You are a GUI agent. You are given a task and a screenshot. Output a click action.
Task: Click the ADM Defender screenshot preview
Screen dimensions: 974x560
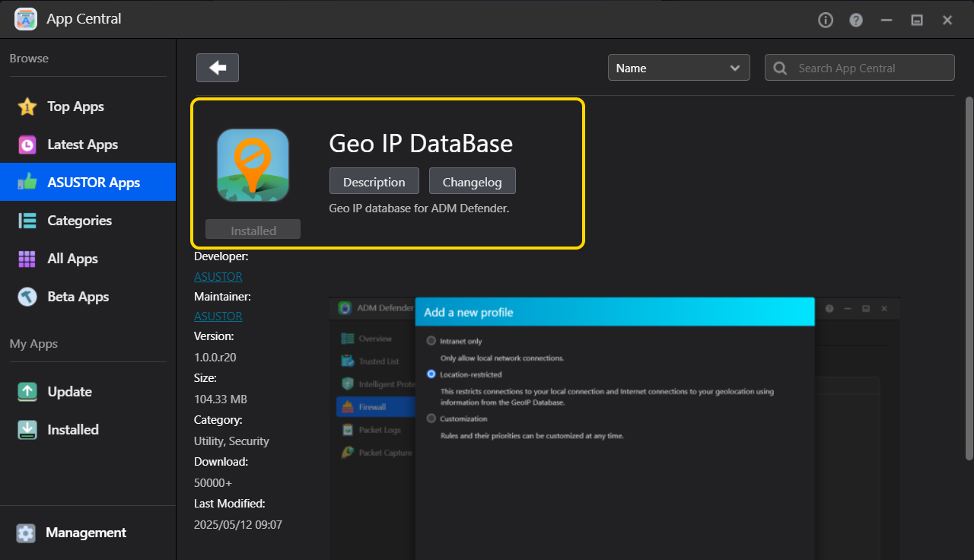615,428
